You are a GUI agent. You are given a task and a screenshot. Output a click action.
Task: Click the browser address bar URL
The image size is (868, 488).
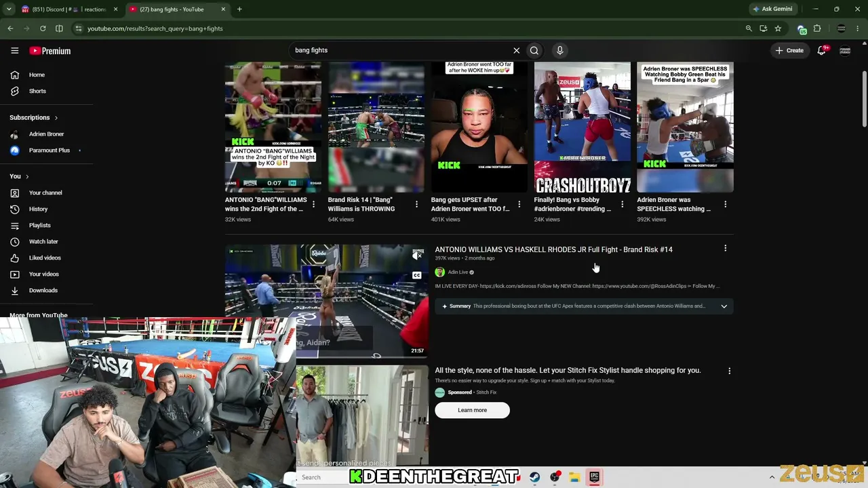point(155,28)
